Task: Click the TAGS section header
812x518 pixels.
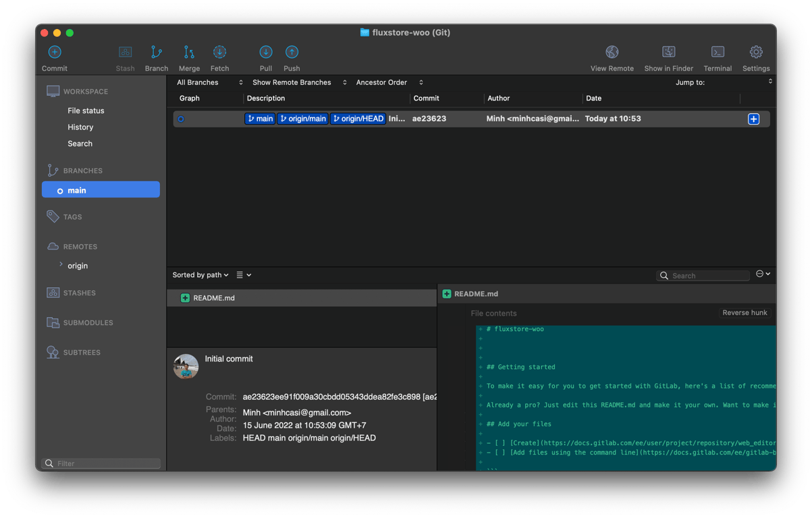Action: pos(72,217)
